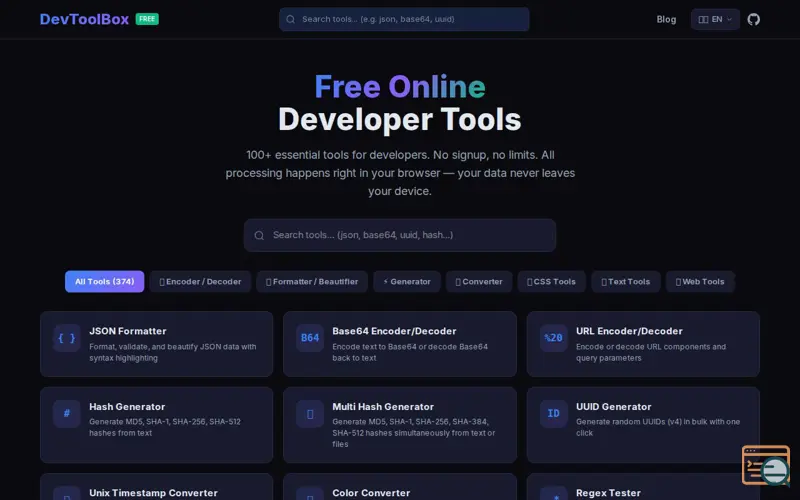Click the B64 Base64 icon
Viewport: 800px width, 500px height.
click(310, 338)
